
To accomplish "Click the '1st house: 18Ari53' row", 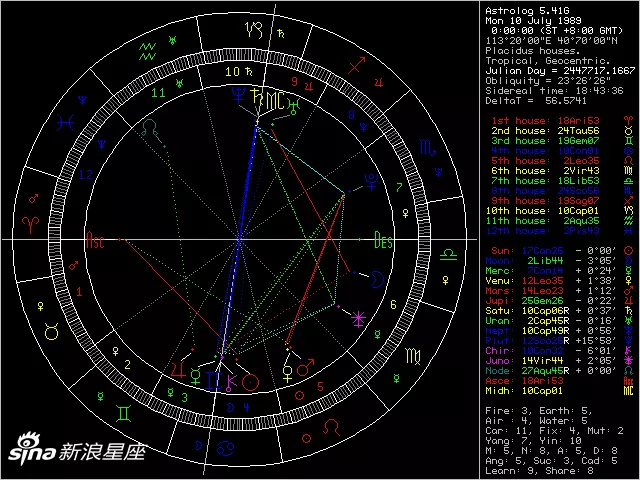I will tap(562, 121).
